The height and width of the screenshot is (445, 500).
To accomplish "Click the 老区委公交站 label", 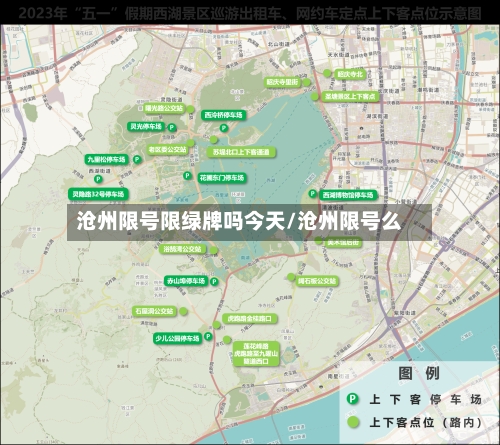I will 167,150.
